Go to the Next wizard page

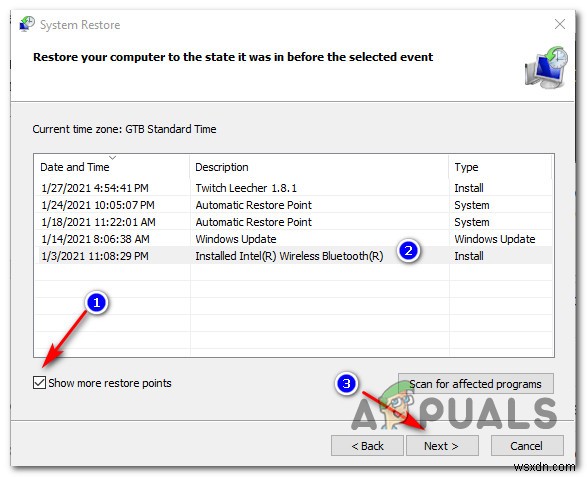click(442, 446)
